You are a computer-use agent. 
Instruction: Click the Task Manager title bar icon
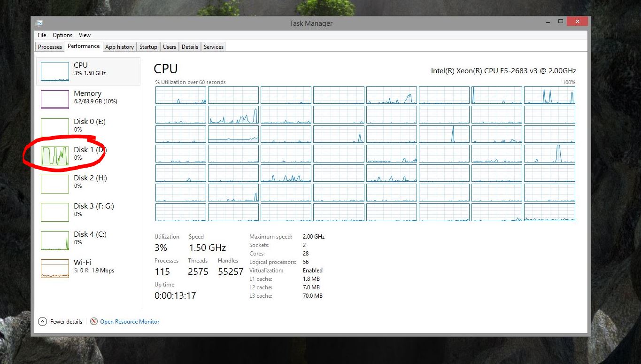[x=39, y=23]
